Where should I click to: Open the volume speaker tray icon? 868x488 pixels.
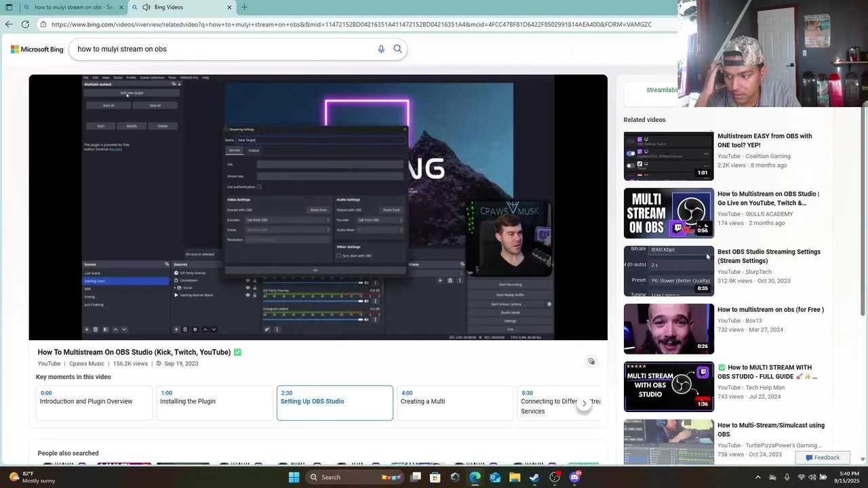coord(812,477)
